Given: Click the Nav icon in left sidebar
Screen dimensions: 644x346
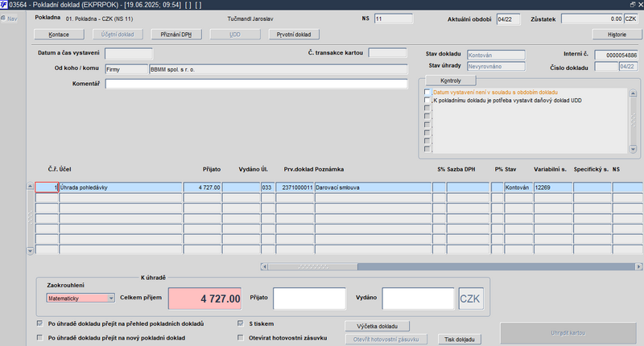Looking at the screenshot, I should point(3,19).
